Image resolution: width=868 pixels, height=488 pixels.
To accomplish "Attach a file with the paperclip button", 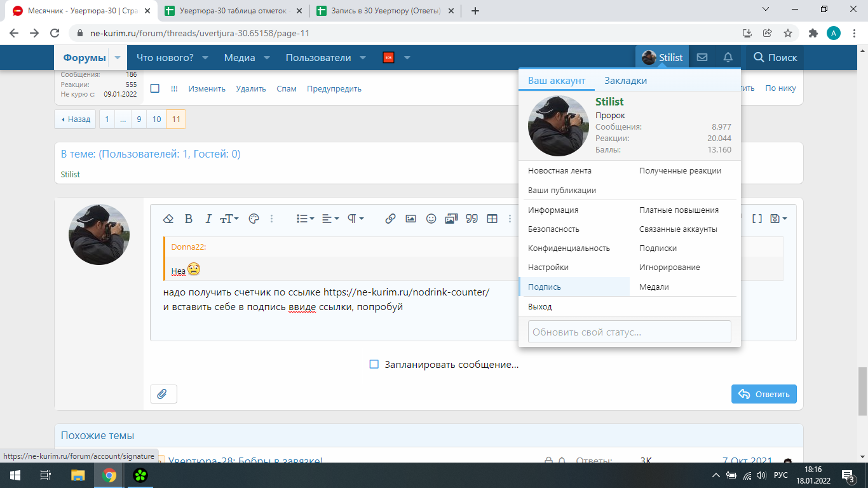I will [163, 394].
